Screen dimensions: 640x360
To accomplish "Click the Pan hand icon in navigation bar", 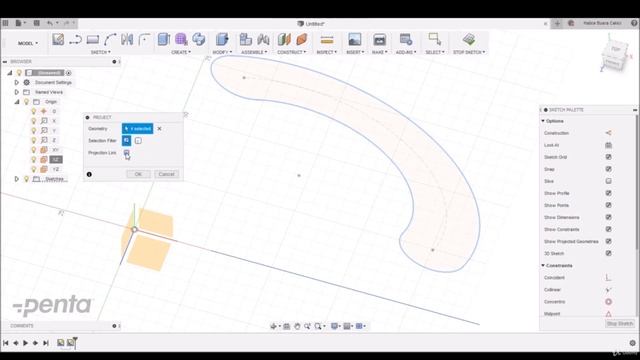I will point(297,326).
